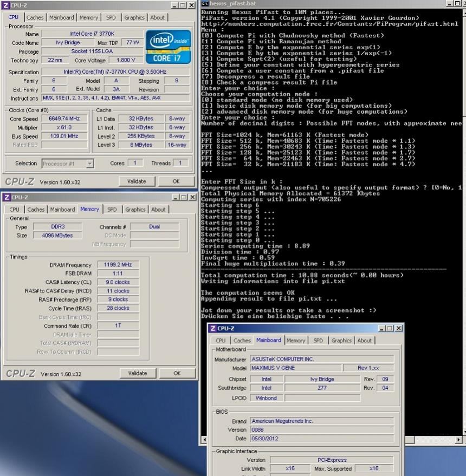Click the '28 clocks' Cycle Time value
The image size is (466, 476).
(x=118, y=308)
